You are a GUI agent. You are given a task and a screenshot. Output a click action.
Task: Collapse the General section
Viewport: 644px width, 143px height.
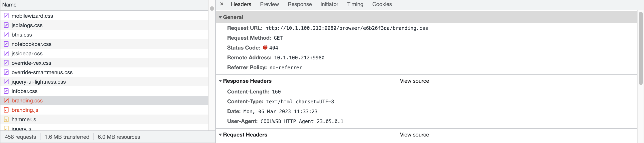coord(220,17)
